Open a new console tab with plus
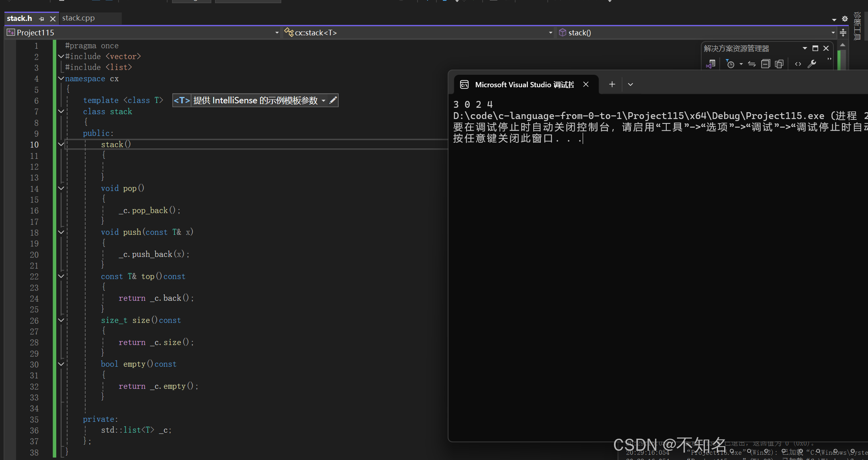Screen dimensions: 868x460 pyautogui.click(x=612, y=84)
